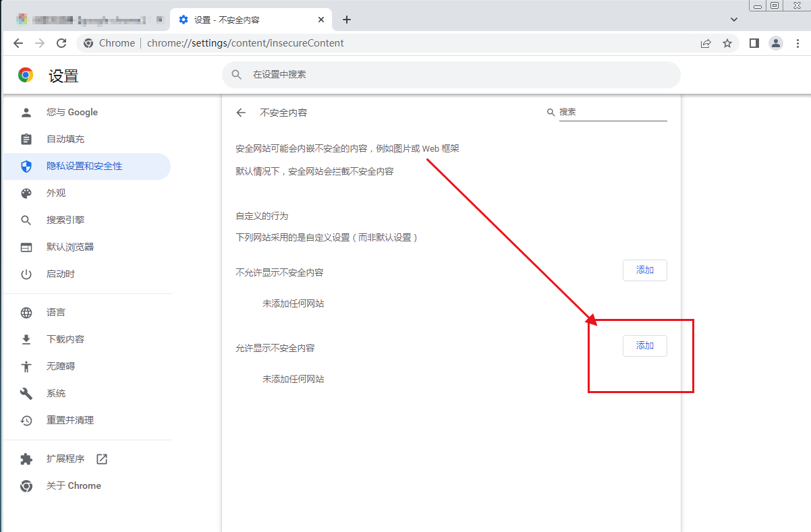
Task: Open 您与 Google in sidebar
Action: pos(87,112)
